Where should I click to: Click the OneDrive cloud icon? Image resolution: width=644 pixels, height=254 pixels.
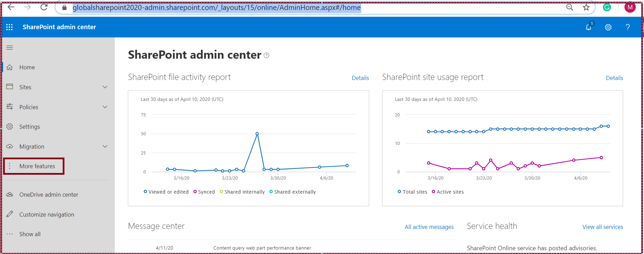10,195
